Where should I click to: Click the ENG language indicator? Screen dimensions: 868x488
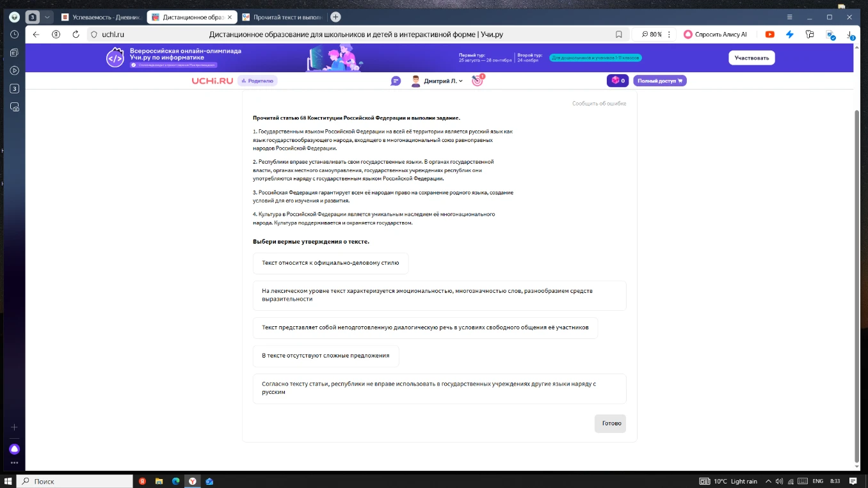[817, 481]
